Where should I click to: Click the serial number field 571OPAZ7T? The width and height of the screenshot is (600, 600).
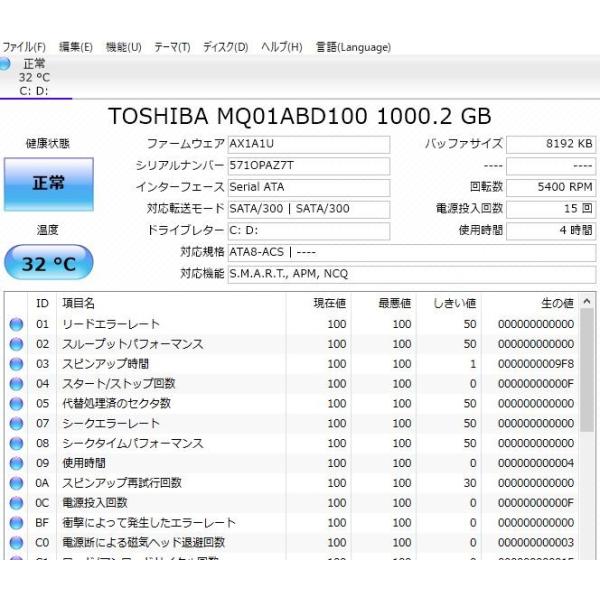pyautogui.click(x=309, y=166)
